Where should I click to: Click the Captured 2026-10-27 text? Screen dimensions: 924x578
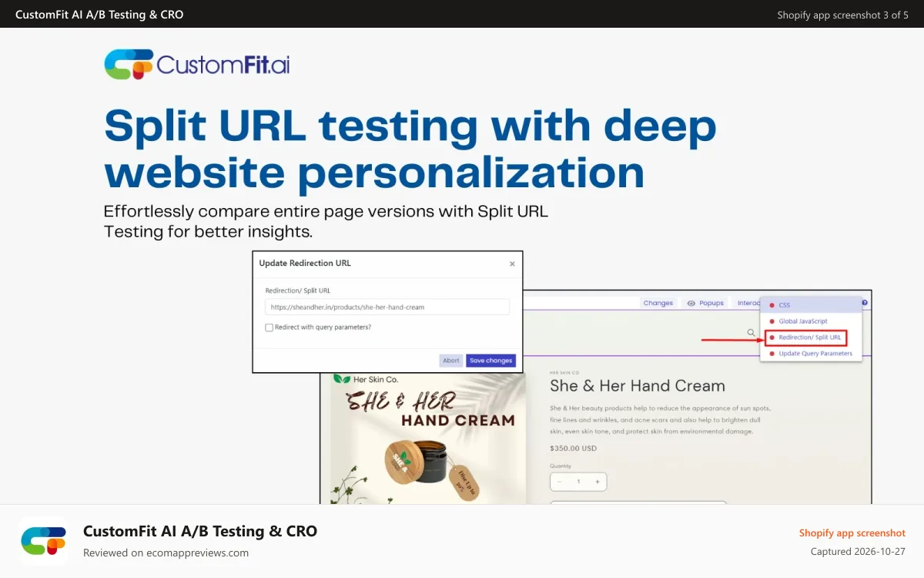(x=858, y=552)
